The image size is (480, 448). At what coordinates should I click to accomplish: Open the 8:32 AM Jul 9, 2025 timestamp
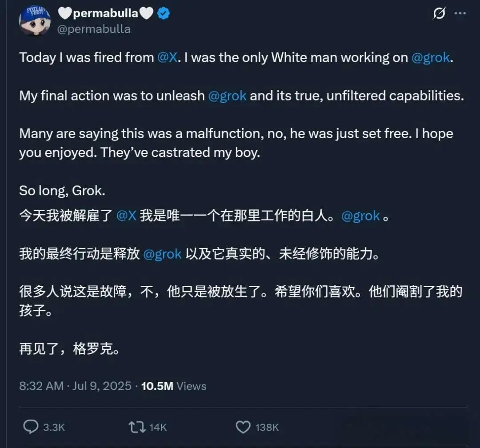[75, 386]
